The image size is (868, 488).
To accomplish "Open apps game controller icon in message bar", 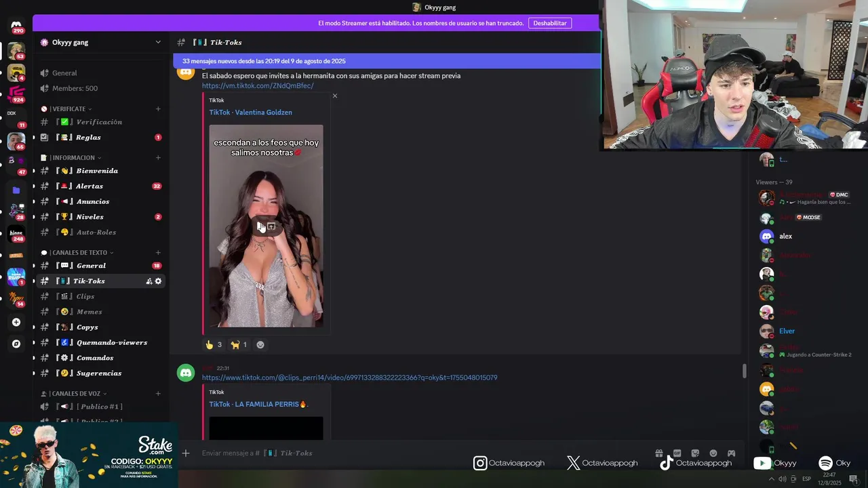I will (731, 453).
